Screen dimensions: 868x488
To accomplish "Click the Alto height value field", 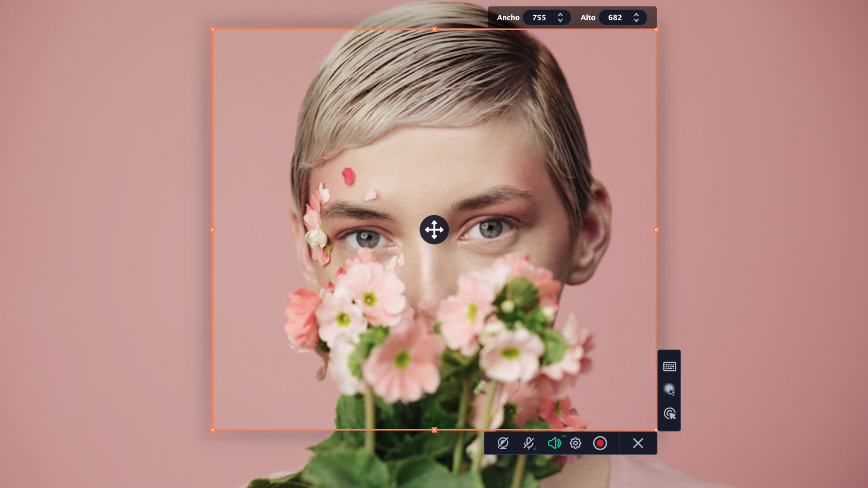I will [615, 18].
